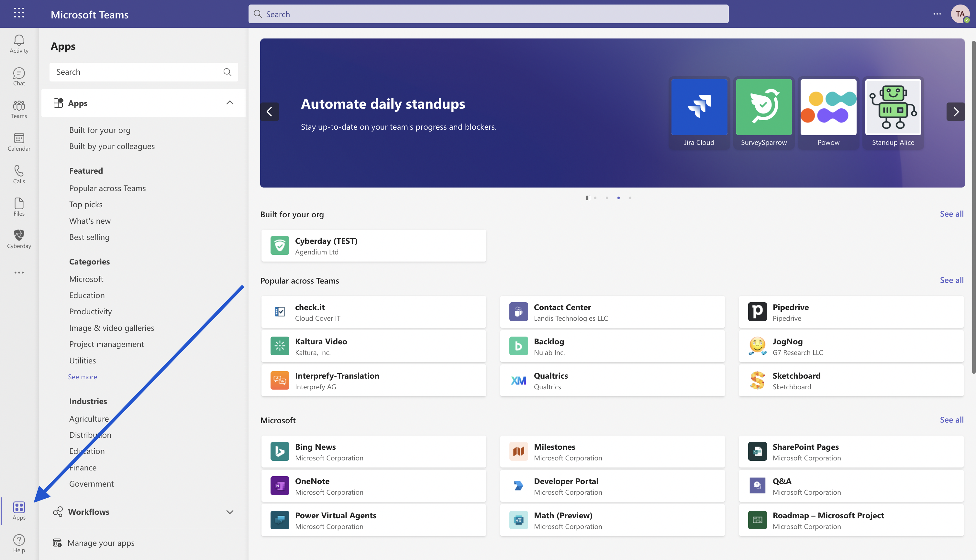Screen dimensions: 976x560
Task: Focus the top Teams search bar
Action: pos(488,14)
